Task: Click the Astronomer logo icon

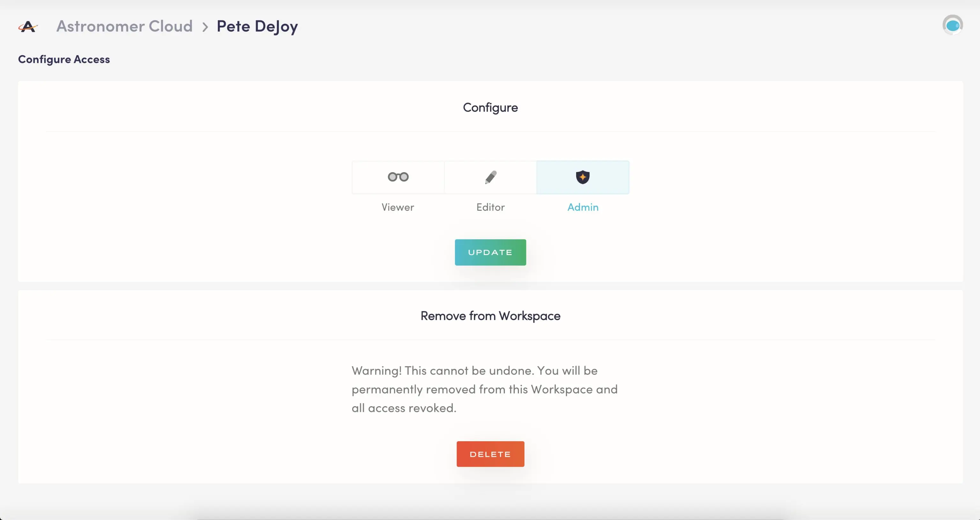Action: pyautogui.click(x=28, y=26)
